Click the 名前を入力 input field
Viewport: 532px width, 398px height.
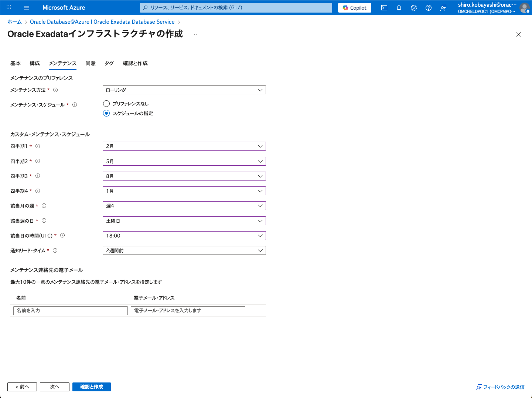tap(70, 311)
